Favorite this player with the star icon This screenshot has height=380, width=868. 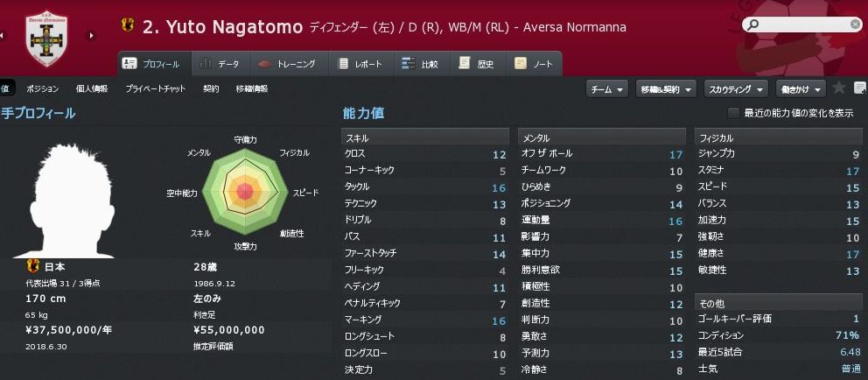[x=838, y=88]
